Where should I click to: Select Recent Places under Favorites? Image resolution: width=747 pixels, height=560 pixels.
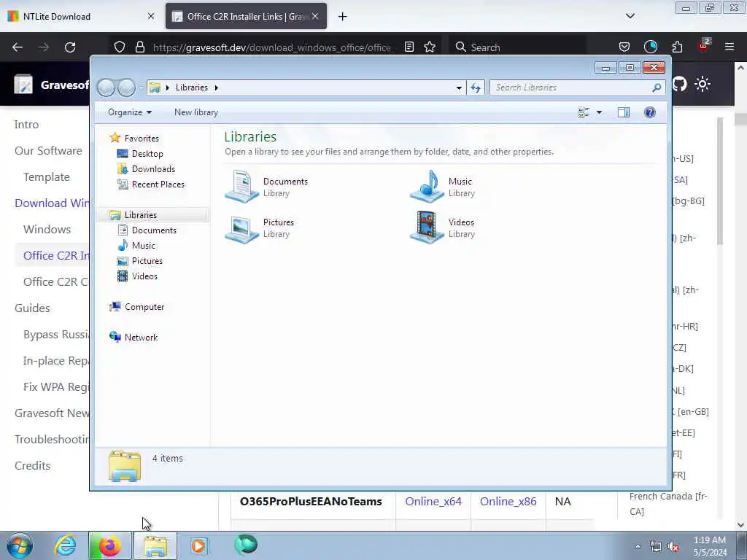click(151, 184)
